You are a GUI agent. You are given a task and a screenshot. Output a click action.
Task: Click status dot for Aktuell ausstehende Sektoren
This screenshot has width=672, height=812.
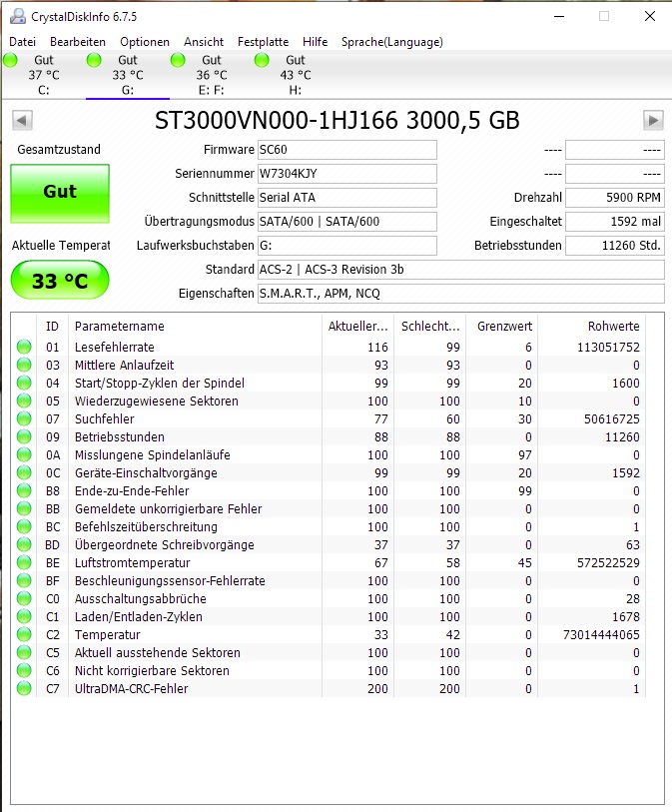click(24, 652)
